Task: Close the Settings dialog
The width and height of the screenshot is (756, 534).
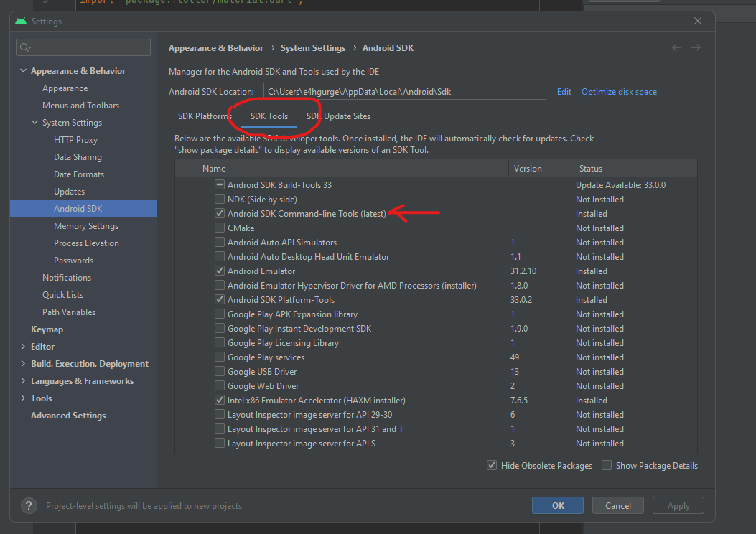Action: coord(698,21)
